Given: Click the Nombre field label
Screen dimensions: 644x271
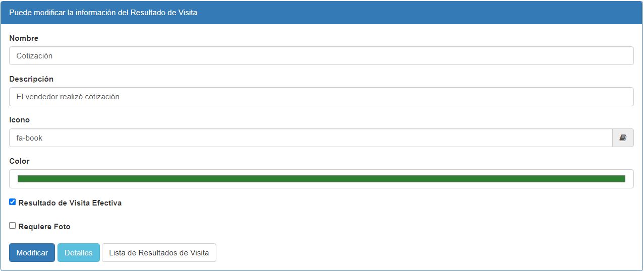Looking at the screenshot, I should pos(24,38).
